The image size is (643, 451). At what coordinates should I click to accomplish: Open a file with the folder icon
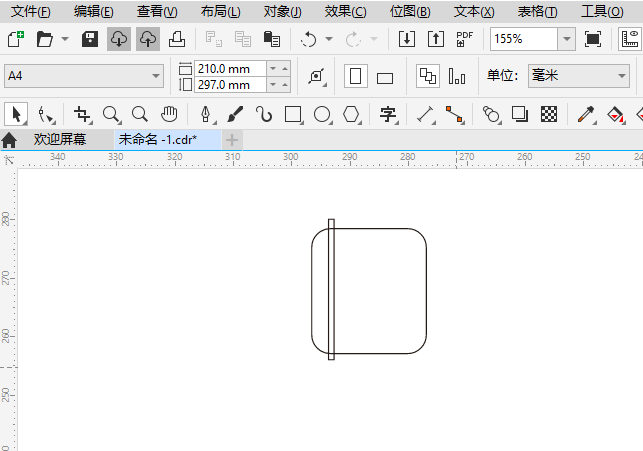pyautogui.click(x=44, y=39)
